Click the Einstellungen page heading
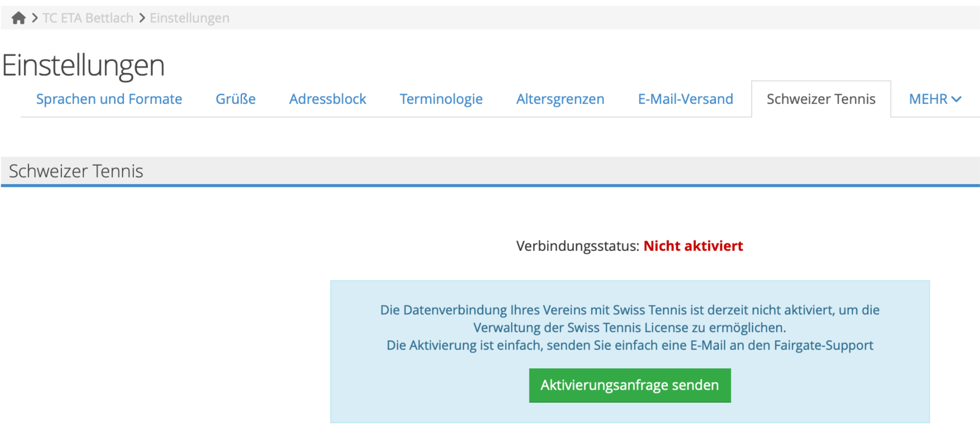The height and width of the screenshot is (435, 980). point(83,65)
